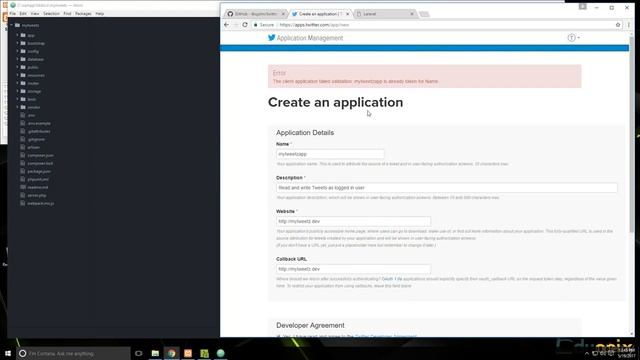Open the artisan file

[x=33, y=147]
